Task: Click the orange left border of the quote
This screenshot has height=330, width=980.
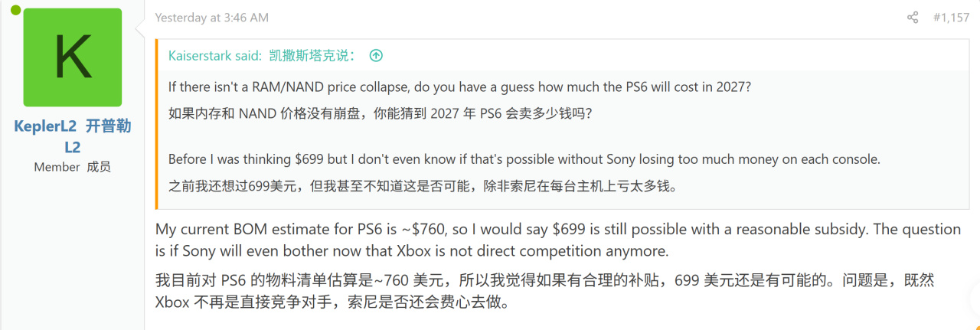Action: [157, 123]
